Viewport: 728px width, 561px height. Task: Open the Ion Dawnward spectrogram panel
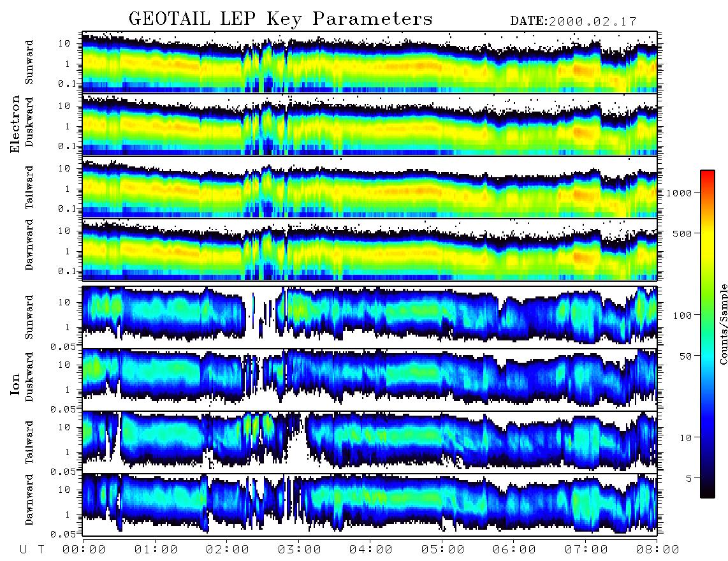(370, 506)
